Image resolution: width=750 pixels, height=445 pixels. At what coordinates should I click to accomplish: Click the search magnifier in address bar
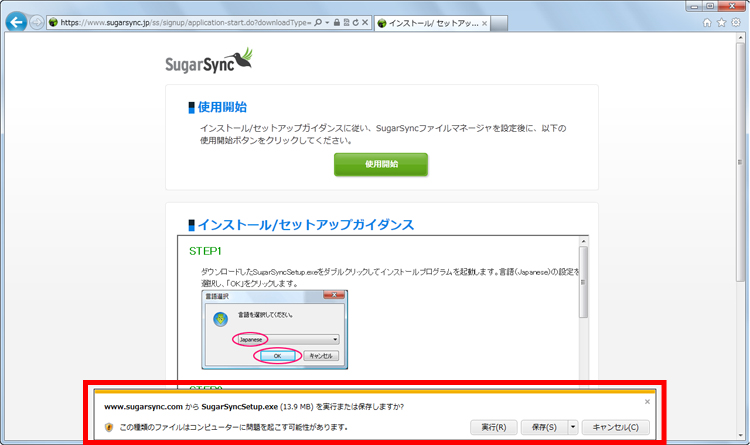point(318,22)
